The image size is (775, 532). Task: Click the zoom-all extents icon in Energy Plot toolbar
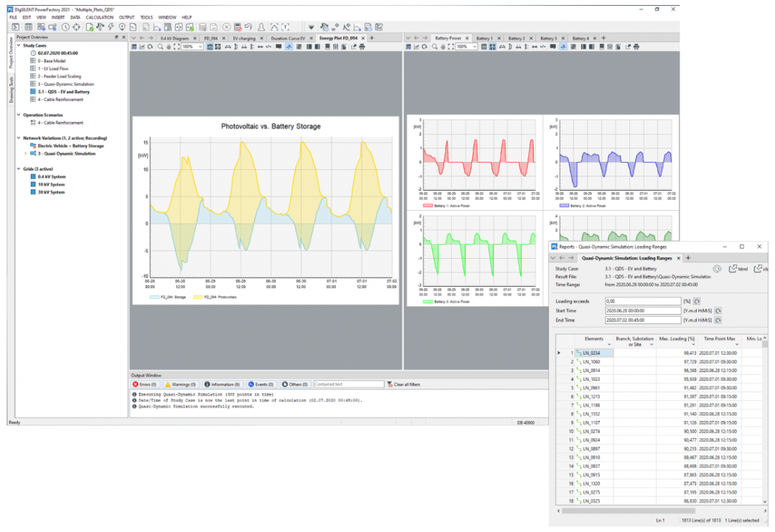[x=177, y=47]
